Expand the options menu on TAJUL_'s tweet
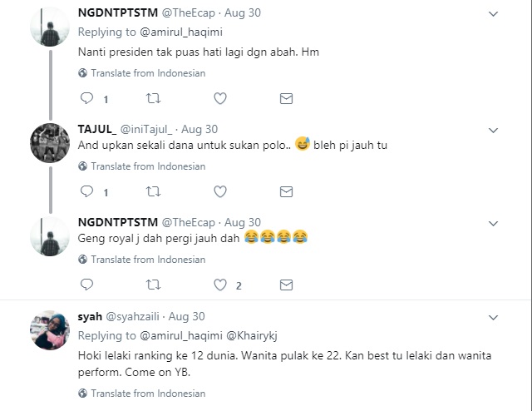532x411 pixels. pos(493,130)
